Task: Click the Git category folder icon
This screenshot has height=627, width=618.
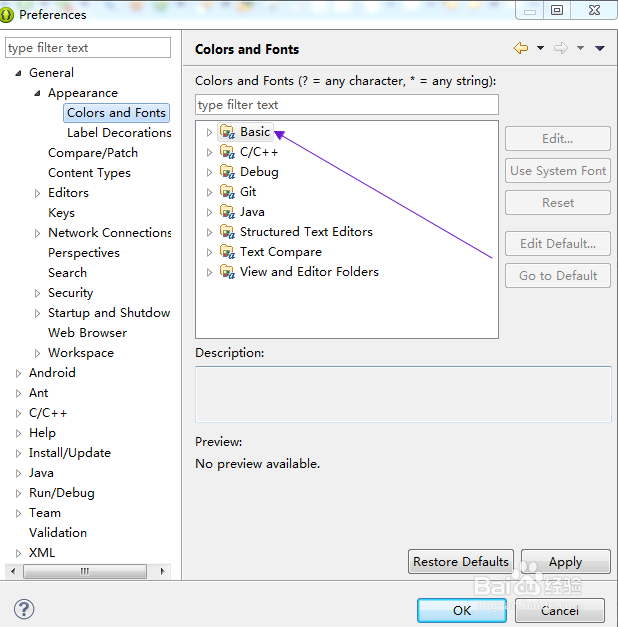Action: (227, 192)
